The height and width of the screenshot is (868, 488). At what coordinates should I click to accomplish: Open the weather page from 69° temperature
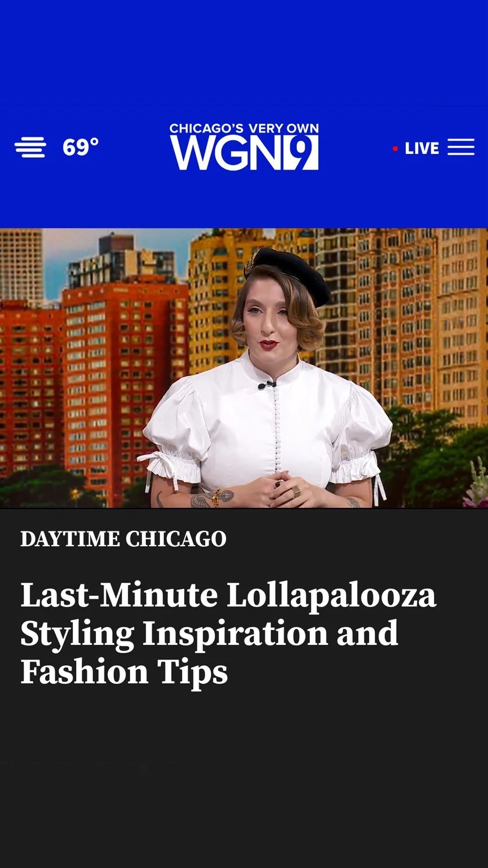(81, 147)
